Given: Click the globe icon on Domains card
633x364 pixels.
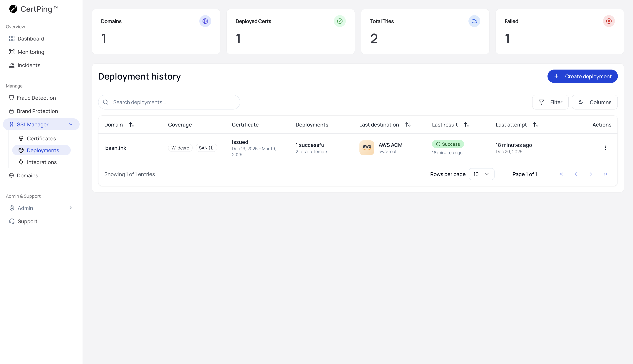Looking at the screenshot, I should pyautogui.click(x=205, y=21).
